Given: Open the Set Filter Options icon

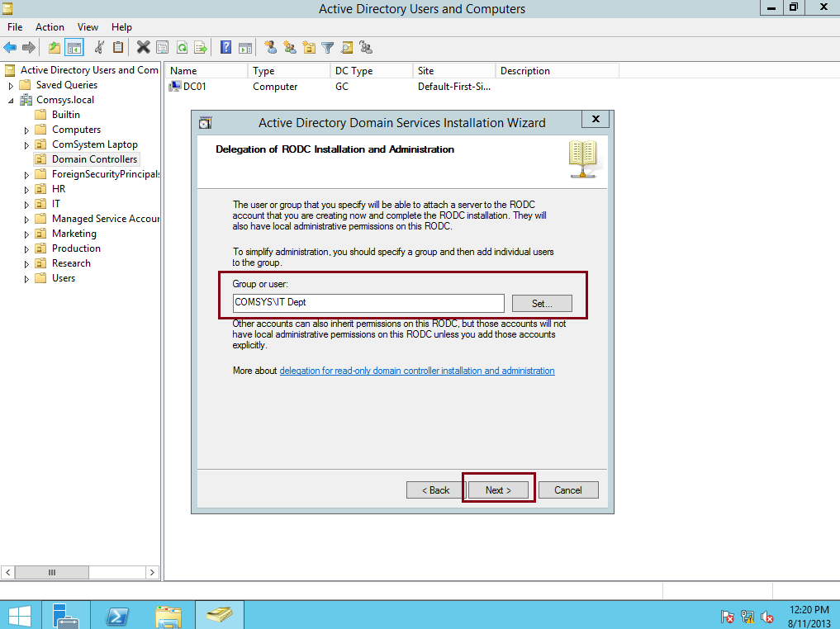Looking at the screenshot, I should click(x=327, y=47).
